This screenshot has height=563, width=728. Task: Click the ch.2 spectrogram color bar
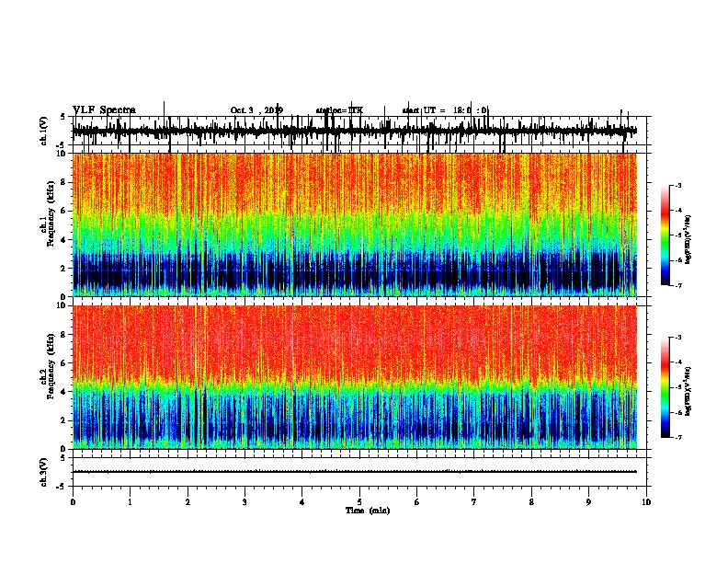click(665, 387)
